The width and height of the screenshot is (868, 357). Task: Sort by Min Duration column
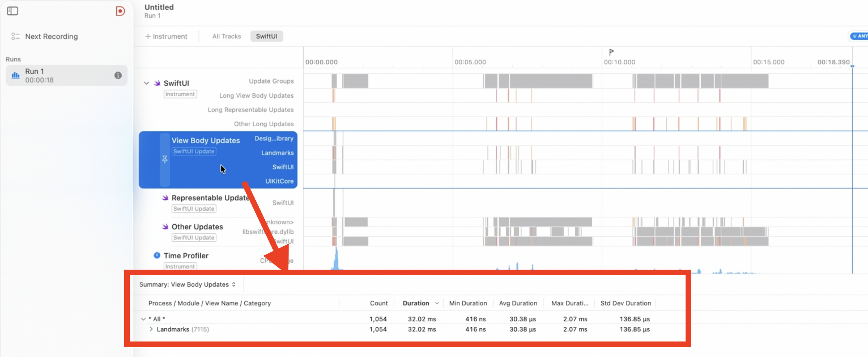pos(468,303)
